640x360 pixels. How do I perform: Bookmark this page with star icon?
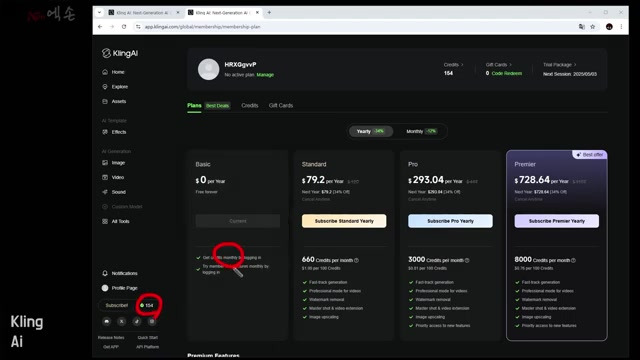click(x=593, y=27)
